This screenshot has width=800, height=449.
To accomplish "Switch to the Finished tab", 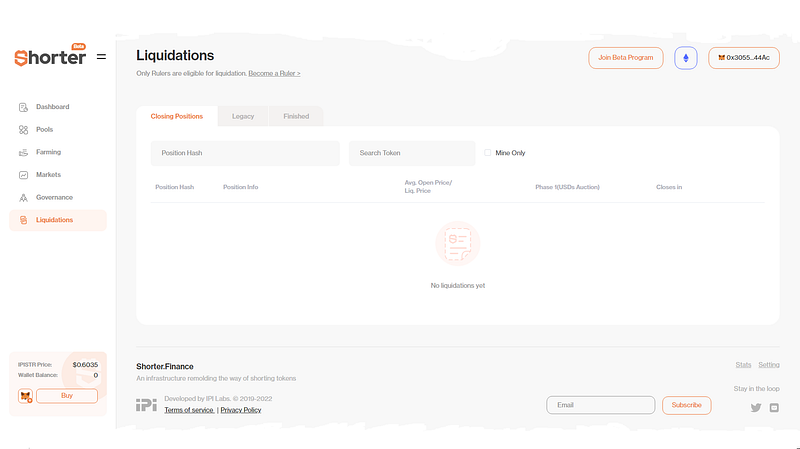I will (x=296, y=116).
